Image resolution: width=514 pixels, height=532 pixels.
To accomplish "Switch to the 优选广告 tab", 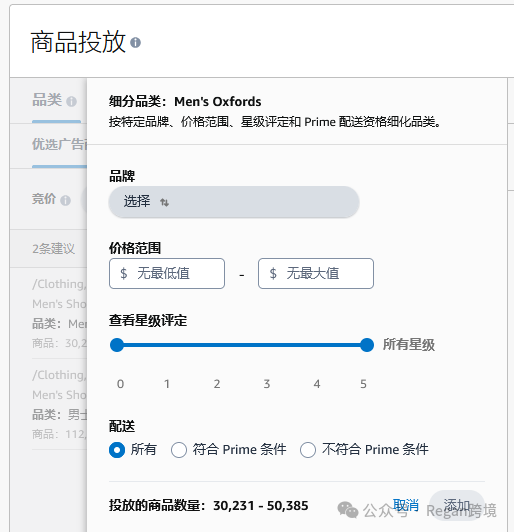I will [x=59, y=145].
